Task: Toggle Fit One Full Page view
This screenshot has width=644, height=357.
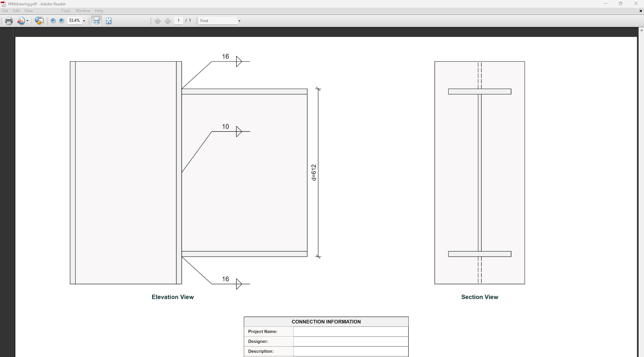Action: tap(109, 20)
